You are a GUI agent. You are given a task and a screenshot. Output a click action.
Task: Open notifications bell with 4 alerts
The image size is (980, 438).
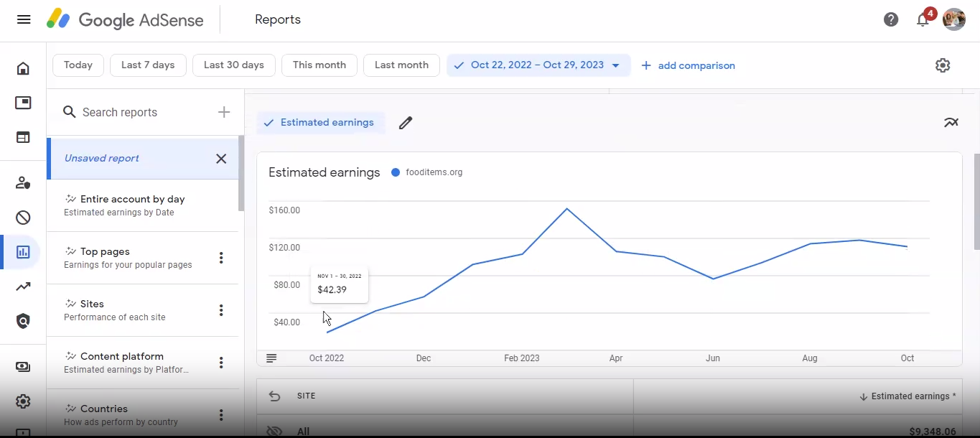(924, 19)
